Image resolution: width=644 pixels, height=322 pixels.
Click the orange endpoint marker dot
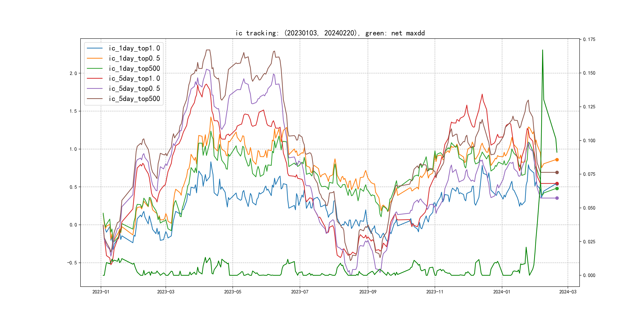tap(557, 160)
